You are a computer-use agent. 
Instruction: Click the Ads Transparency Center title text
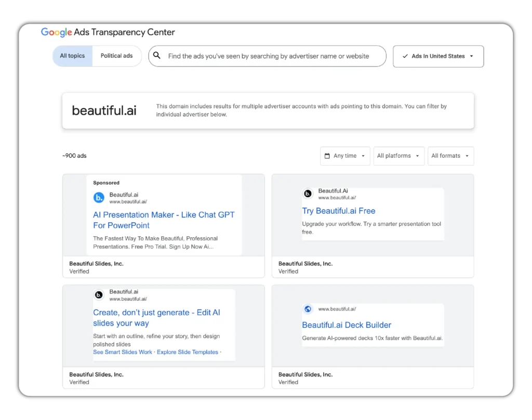(x=125, y=32)
